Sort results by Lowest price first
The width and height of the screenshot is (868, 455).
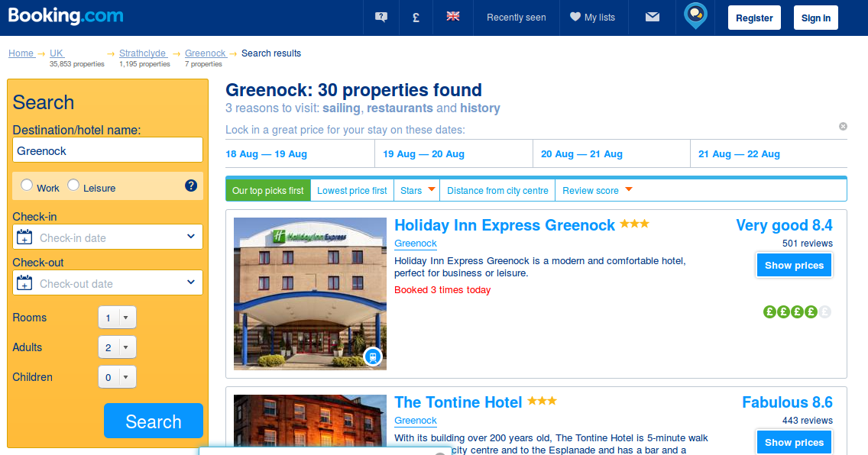tap(352, 191)
